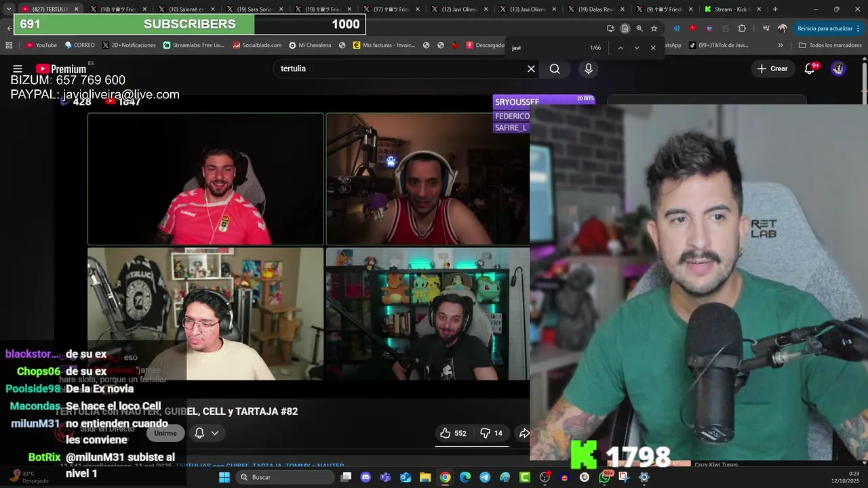Click the YouTube Premium logo
868x488 pixels.
pos(61,68)
